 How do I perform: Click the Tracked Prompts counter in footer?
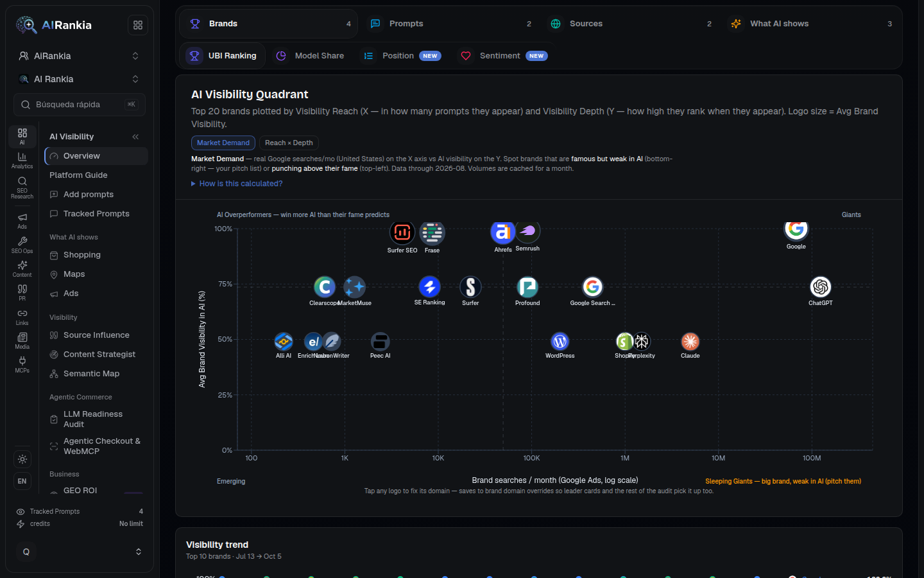[80, 512]
